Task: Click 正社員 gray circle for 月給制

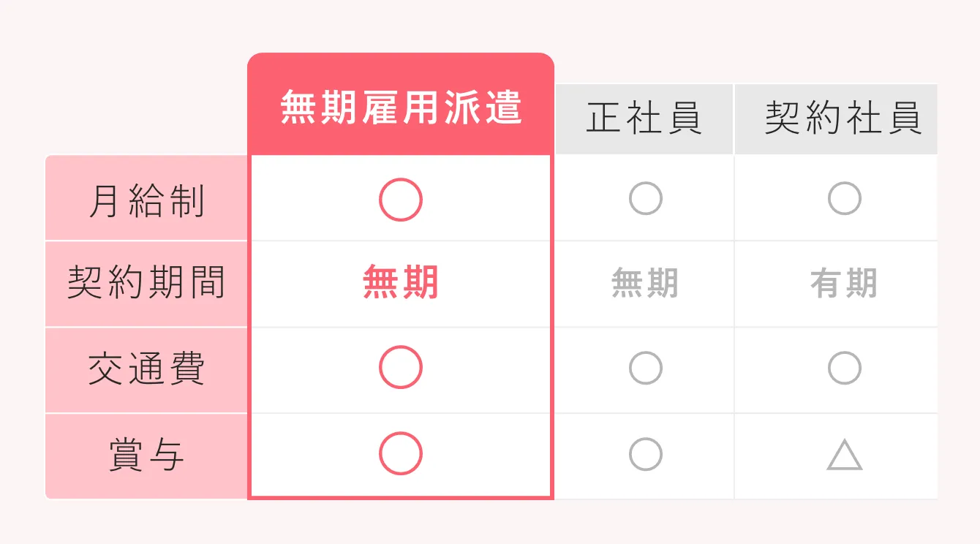Action: click(x=646, y=198)
